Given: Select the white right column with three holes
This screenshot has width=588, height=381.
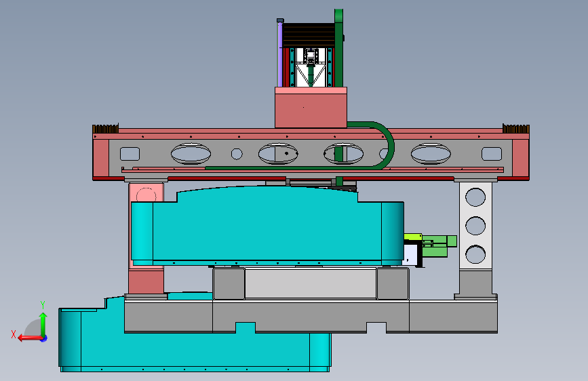Looking at the screenshot, I should (x=475, y=226).
